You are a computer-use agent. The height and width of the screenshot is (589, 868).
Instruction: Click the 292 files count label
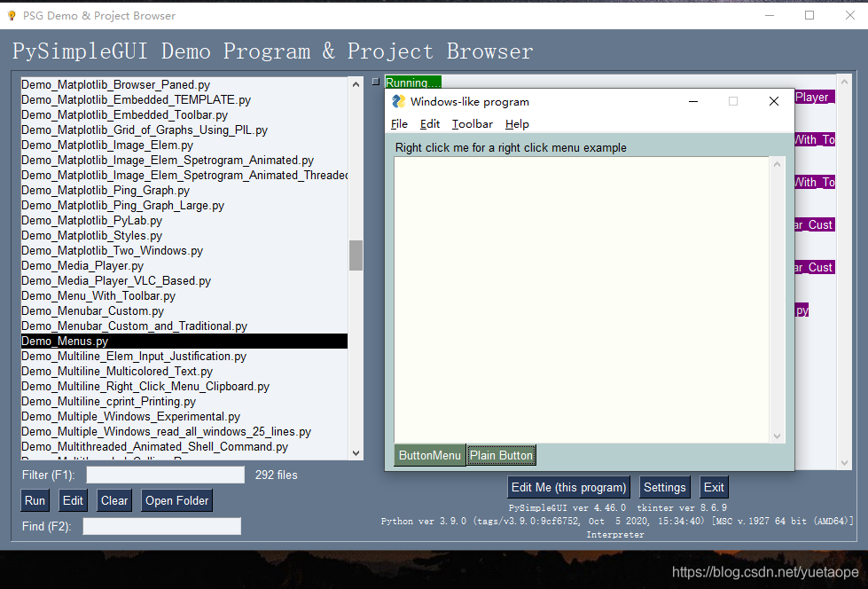point(277,475)
